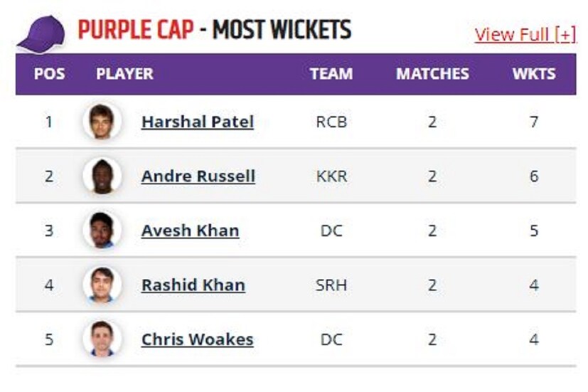Open Avesh Khan's player profile link

pyautogui.click(x=190, y=231)
